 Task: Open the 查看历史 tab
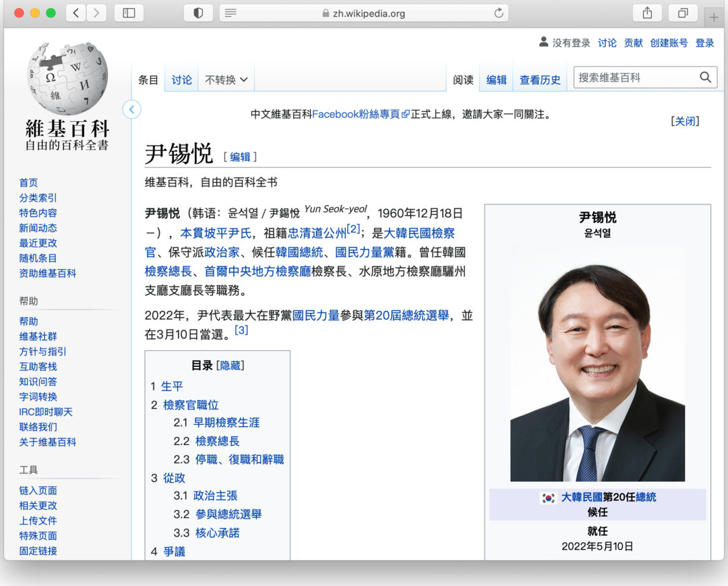539,80
